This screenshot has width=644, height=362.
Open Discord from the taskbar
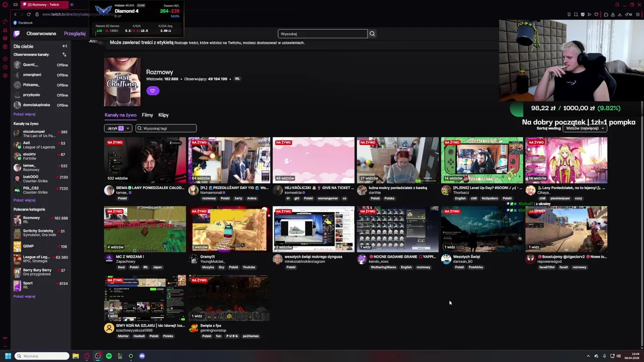142,356
